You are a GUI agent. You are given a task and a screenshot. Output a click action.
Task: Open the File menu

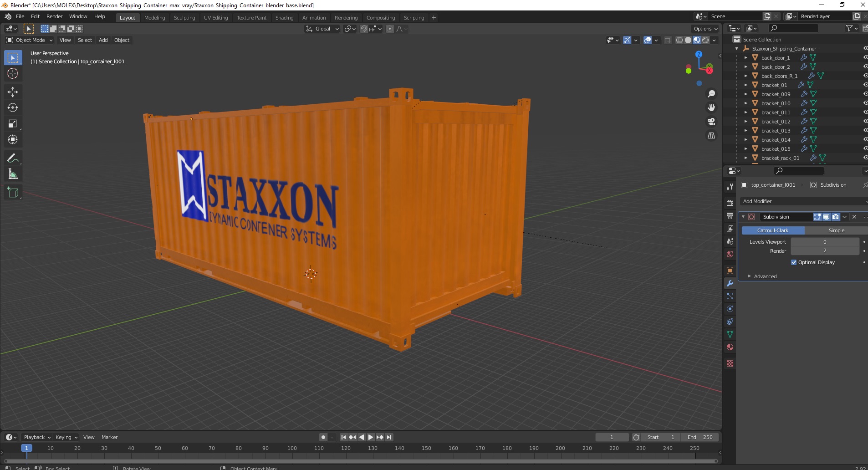pyautogui.click(x=20, y=16)
